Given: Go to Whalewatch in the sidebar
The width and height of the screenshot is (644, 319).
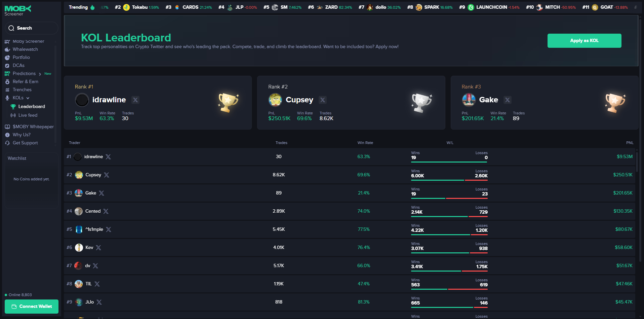Looking at the screenshot, I should [x=25, y=49].
